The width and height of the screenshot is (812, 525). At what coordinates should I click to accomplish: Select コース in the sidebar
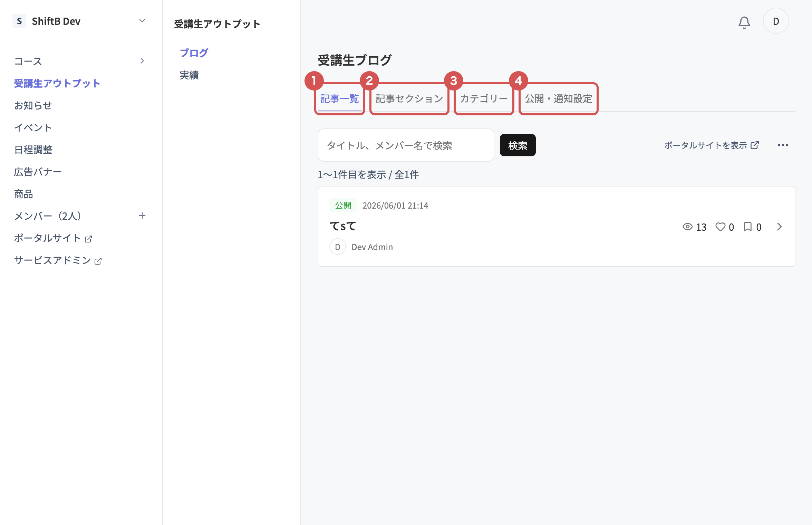(x=28, y=61)
